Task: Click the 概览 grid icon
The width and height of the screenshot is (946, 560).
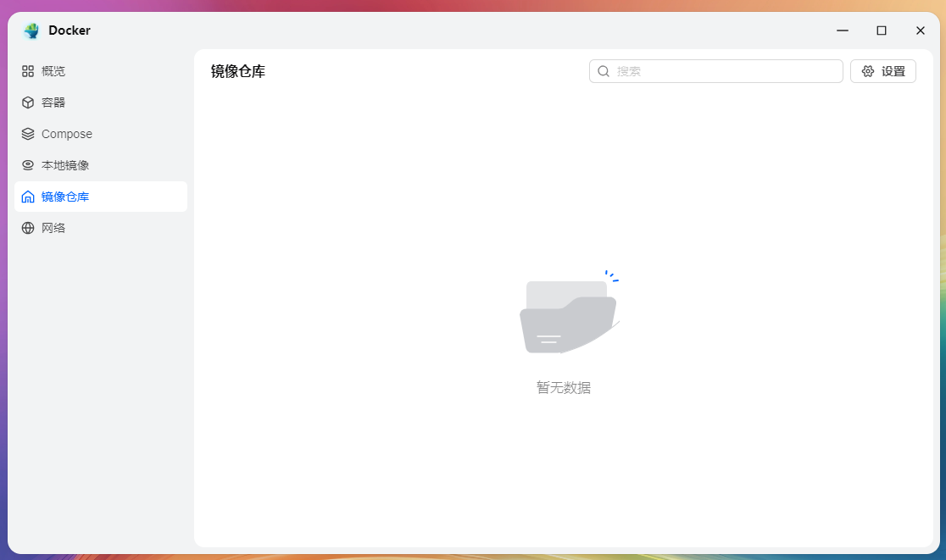Action: (28, 71)
